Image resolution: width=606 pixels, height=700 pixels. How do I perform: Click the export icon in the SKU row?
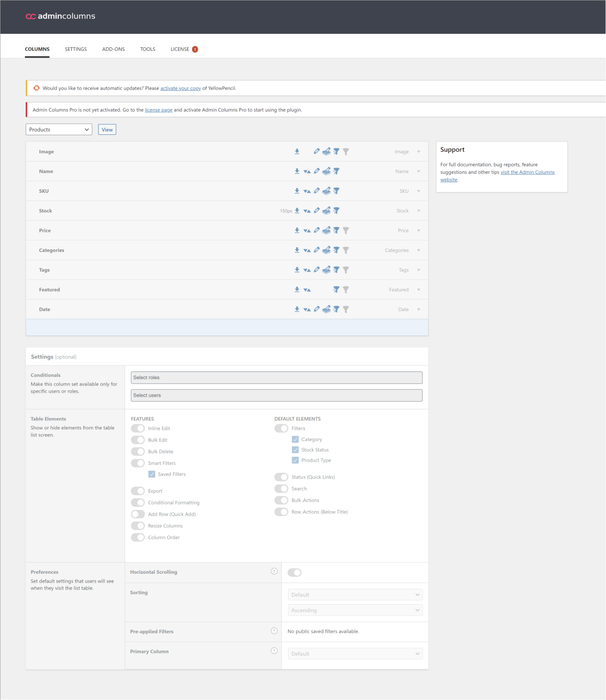[297, 191]
